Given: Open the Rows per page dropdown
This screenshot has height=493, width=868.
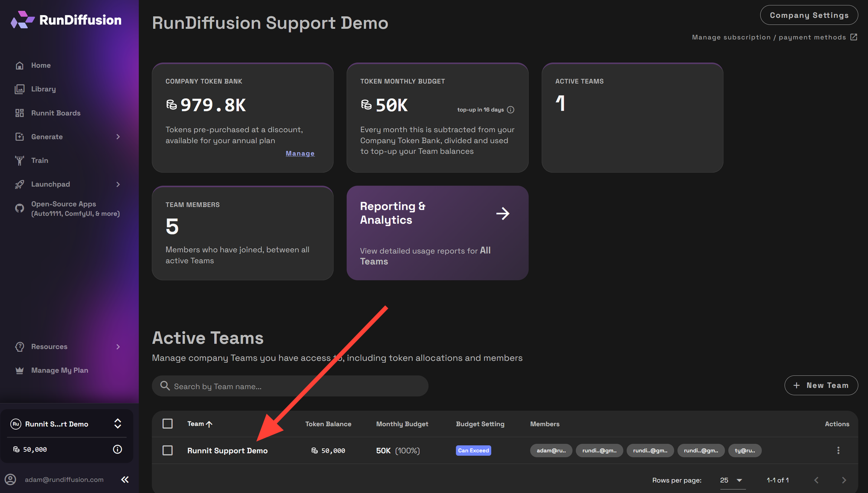Looking at the screenshot, I should 732,480.
